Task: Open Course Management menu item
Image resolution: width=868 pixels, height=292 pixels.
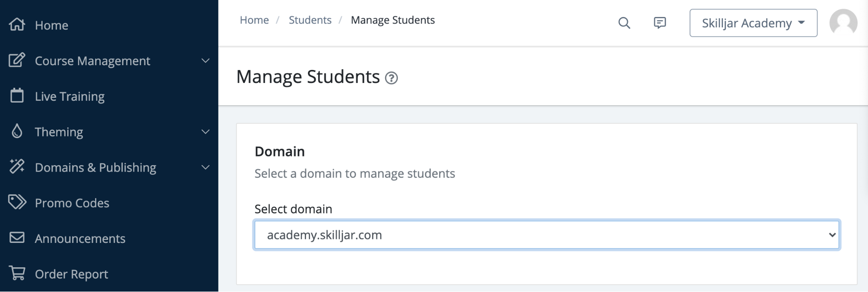Action: click(x=92, y=61)
